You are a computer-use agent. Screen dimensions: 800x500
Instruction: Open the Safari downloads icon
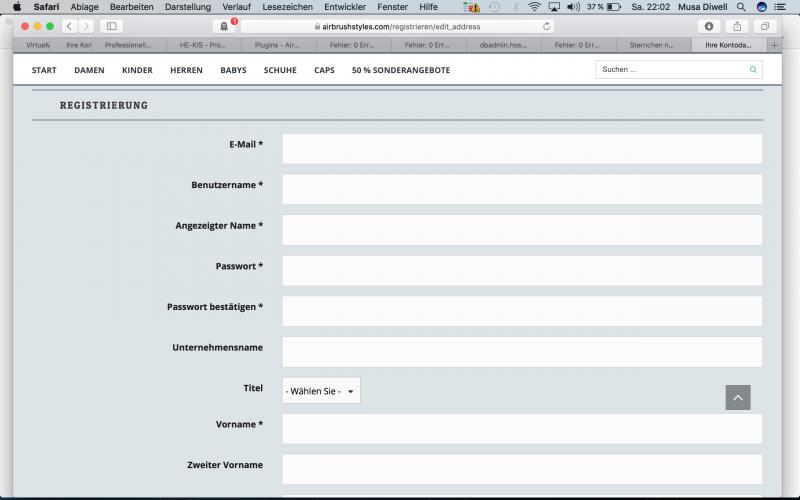tap(709, 26)
